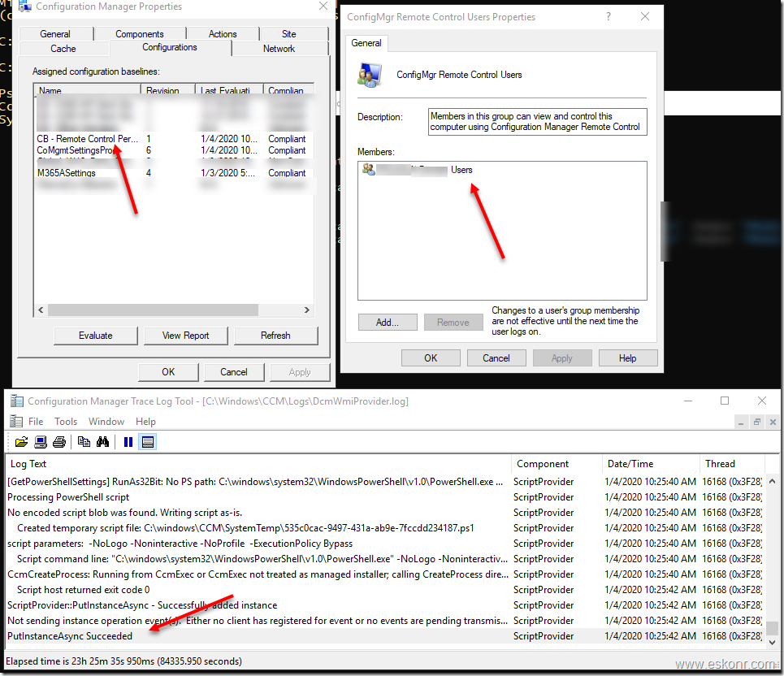The image size is (784, 676).
Task: Click the help question mark in Remote Control dialog
Action: (608, 16)
